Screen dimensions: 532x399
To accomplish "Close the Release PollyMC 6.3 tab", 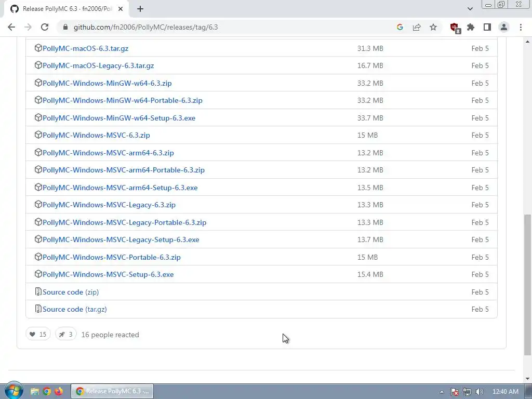I will tap(121, 9).
